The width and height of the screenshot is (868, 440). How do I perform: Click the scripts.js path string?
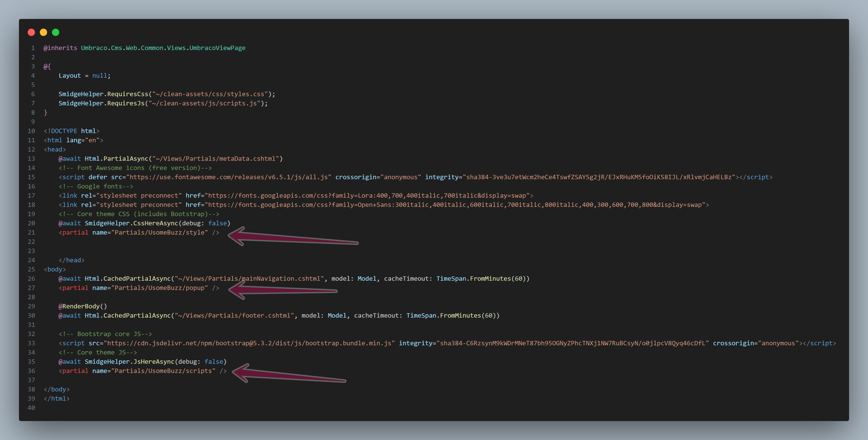[204, 103]
